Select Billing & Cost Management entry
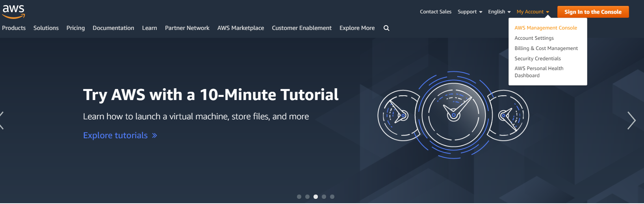 546,48
